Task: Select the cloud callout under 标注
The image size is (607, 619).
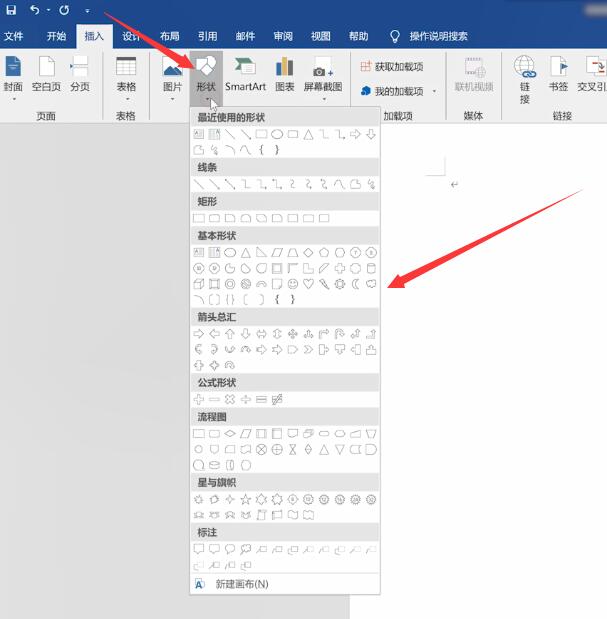Action: click(245, 549)
